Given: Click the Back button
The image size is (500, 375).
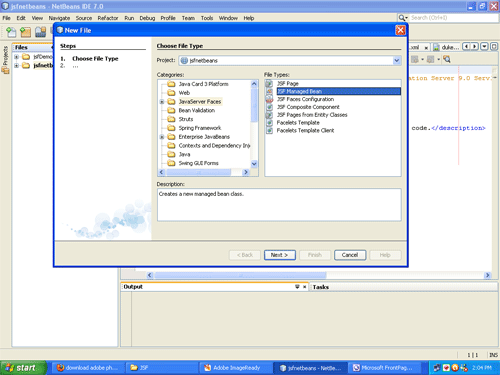Looking at the screenshot, I should (245, 255).
